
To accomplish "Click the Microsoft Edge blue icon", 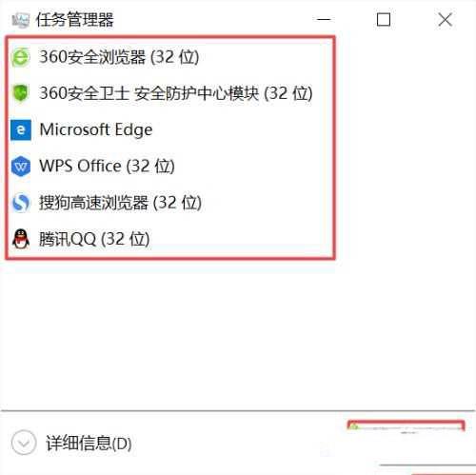I will [x=21, y=129].
